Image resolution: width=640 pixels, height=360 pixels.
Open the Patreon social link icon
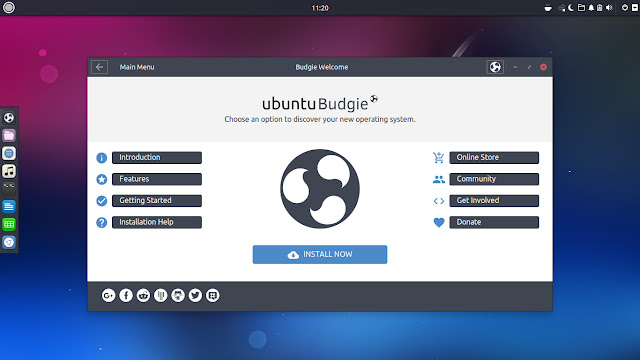tap(160, 295)
